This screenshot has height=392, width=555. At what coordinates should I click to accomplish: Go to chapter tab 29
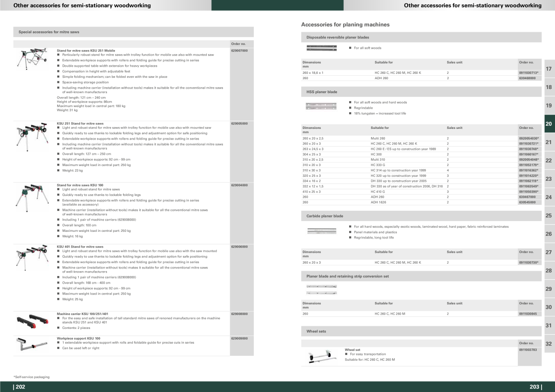549,289
